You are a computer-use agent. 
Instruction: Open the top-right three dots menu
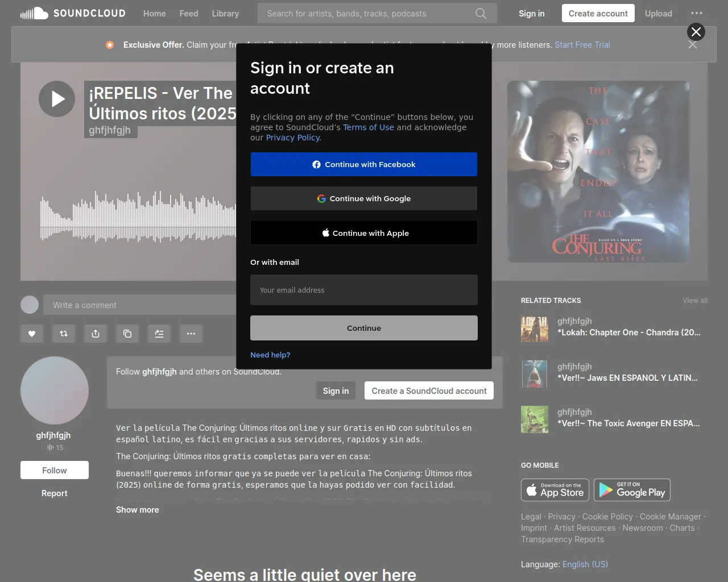[696, 14]
